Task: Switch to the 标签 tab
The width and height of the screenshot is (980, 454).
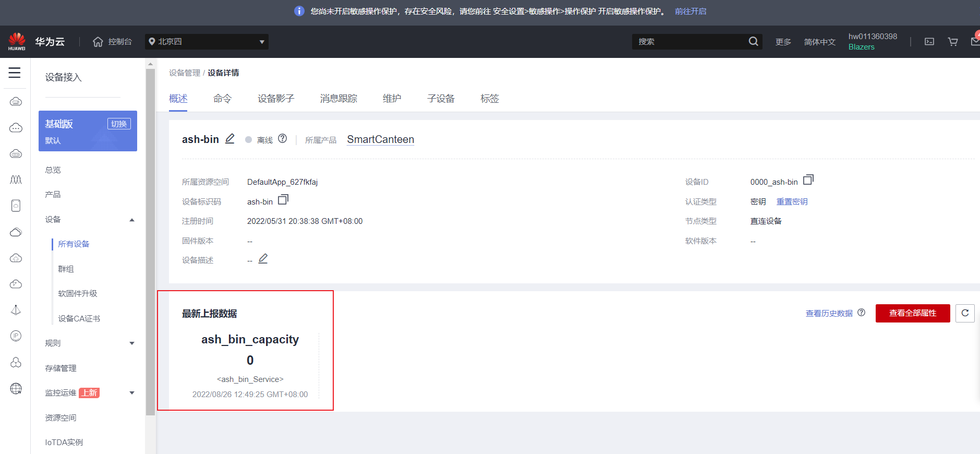Action: pos(490,99)
